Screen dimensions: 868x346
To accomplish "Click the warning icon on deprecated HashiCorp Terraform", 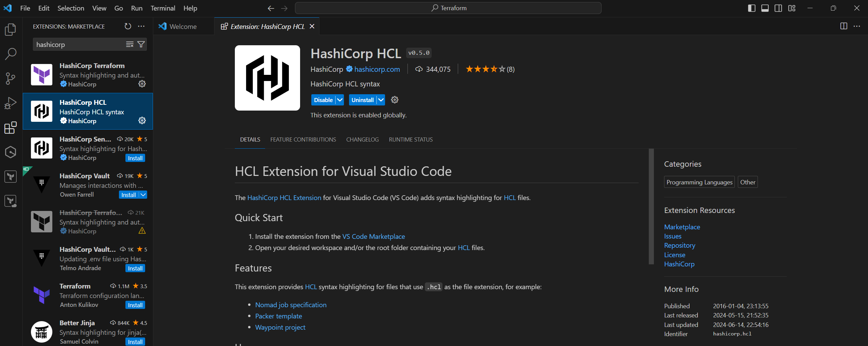I will click(142, 231).
